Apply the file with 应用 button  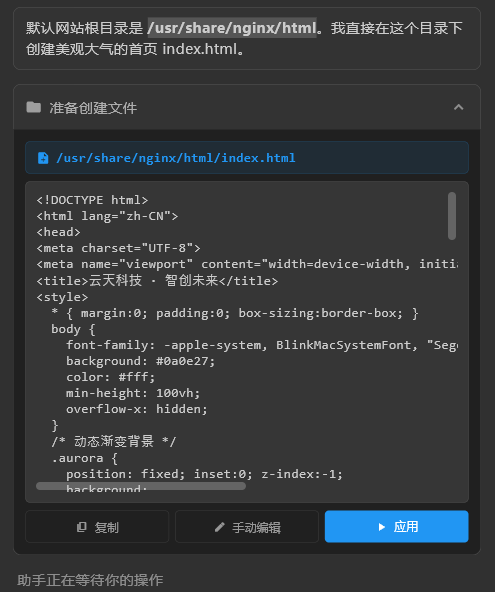point(396,527)
